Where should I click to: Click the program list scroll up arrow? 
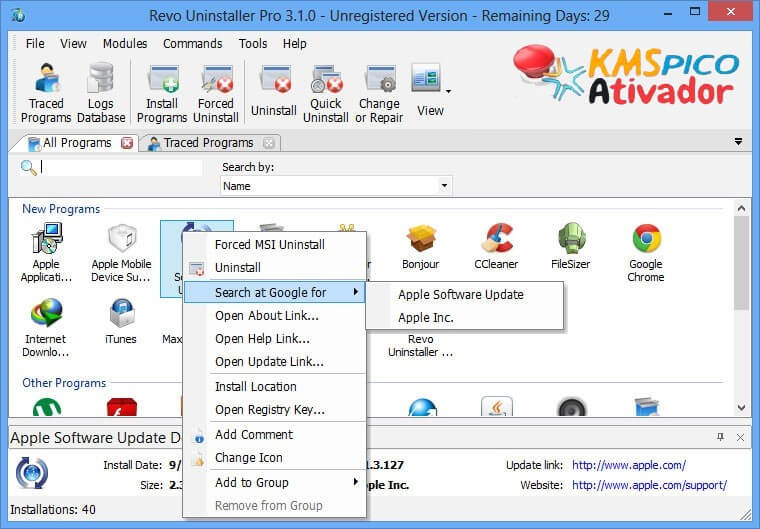[x=741, y=208]
